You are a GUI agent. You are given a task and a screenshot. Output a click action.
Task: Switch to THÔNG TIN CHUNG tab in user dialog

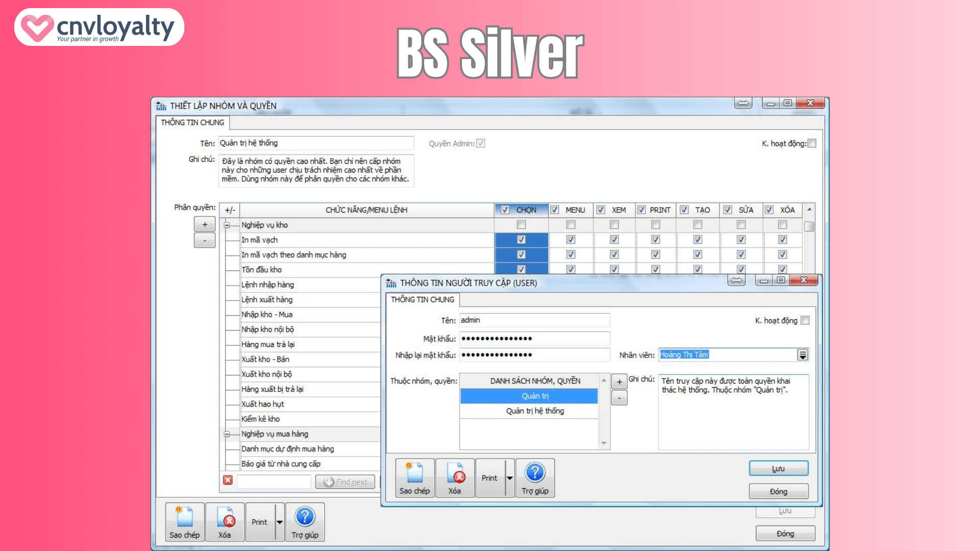[422, 300]
